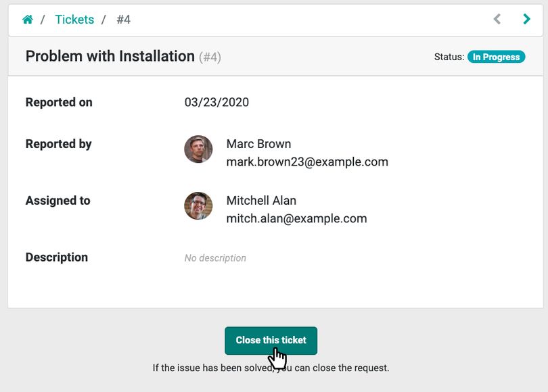The width and height of the screenshot is (548, 392).
Task: Select the In Progress status badge
Action: click(x=497, y=57)
